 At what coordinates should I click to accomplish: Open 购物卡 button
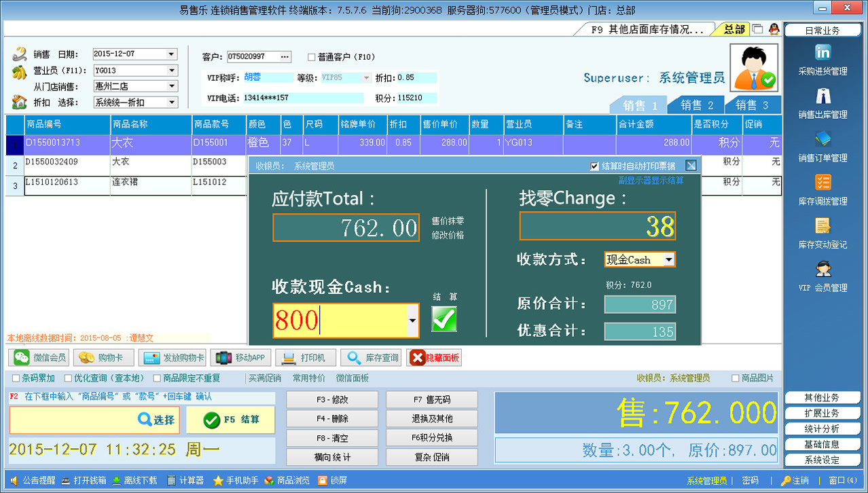104,357
